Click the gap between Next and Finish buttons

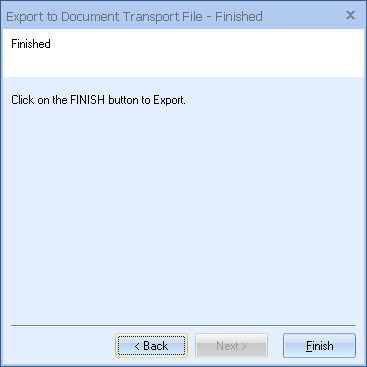[275, 346]
